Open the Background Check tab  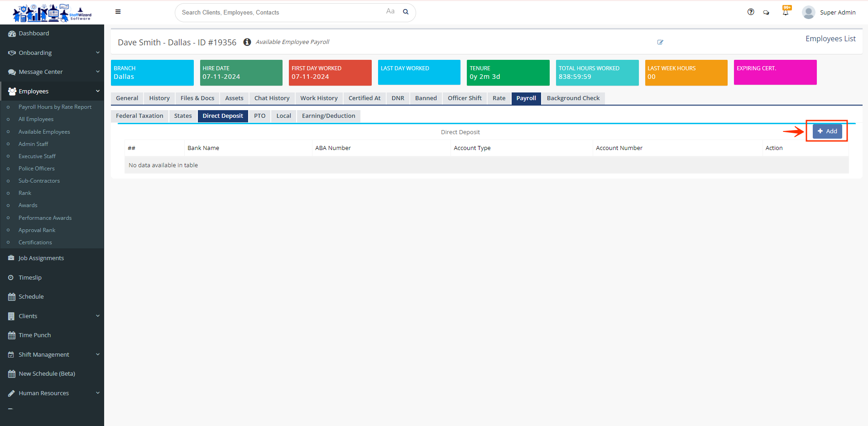(573, 98)
